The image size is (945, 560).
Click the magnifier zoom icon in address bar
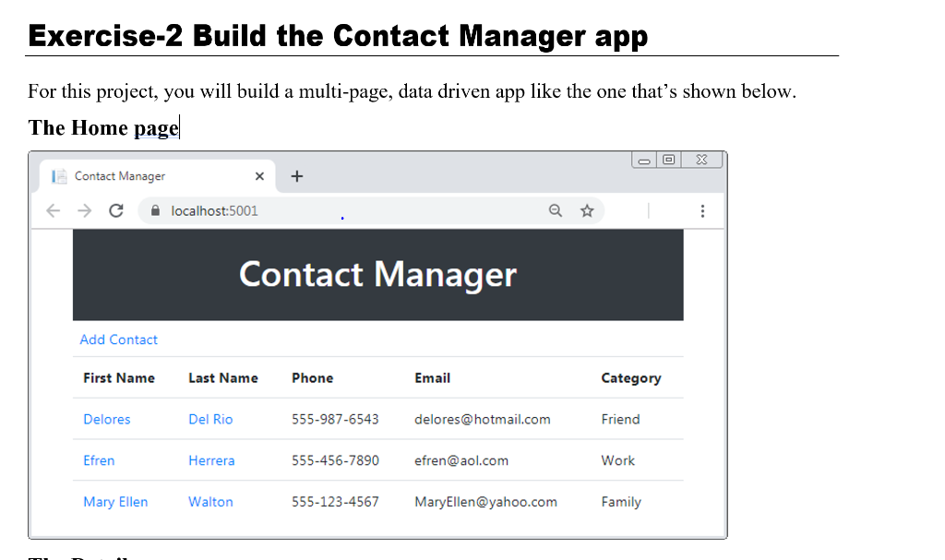[x=555, y=210]
